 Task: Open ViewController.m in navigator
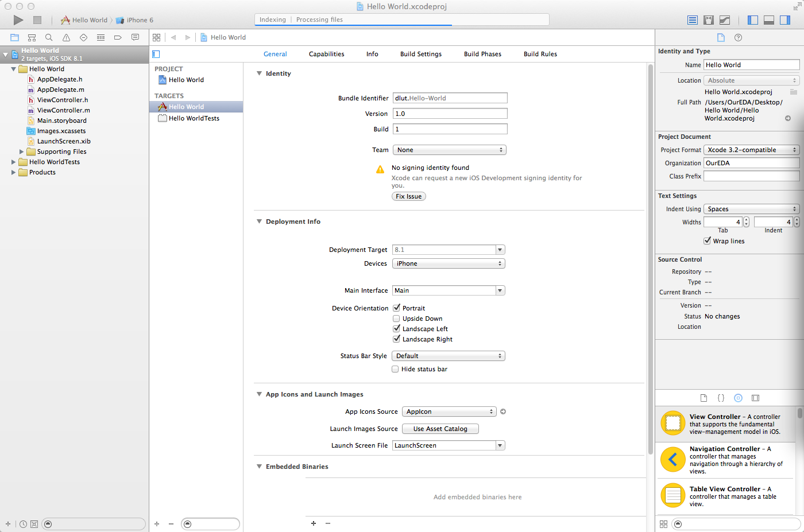point(63,110)
